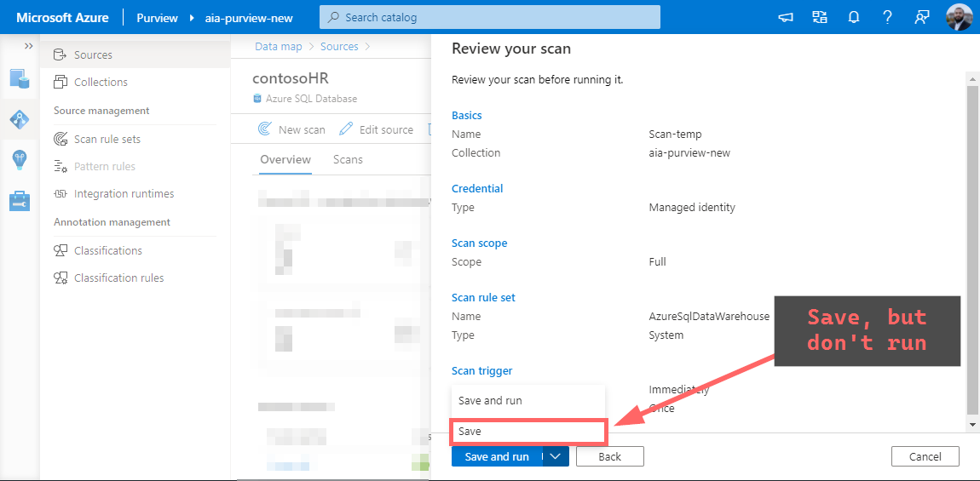This screenshot has height=481, width=980.
Task: Click the Data map breadcrumb
Action: point(278,46)
